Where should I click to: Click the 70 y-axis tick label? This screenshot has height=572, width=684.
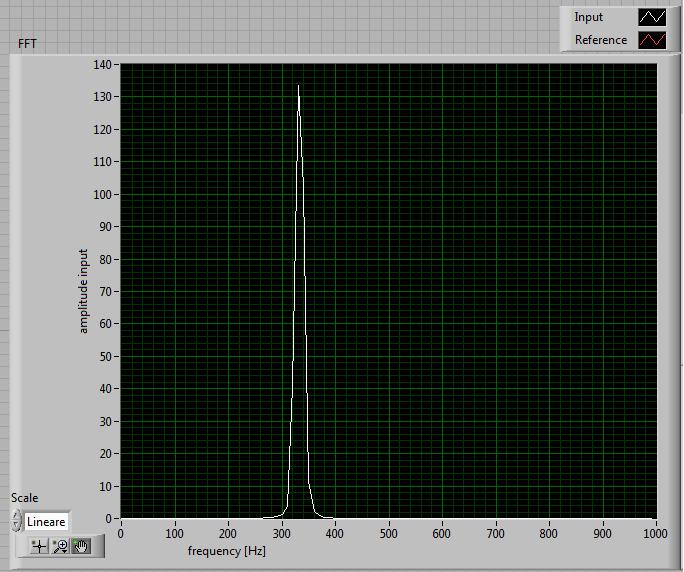[106, 291]
